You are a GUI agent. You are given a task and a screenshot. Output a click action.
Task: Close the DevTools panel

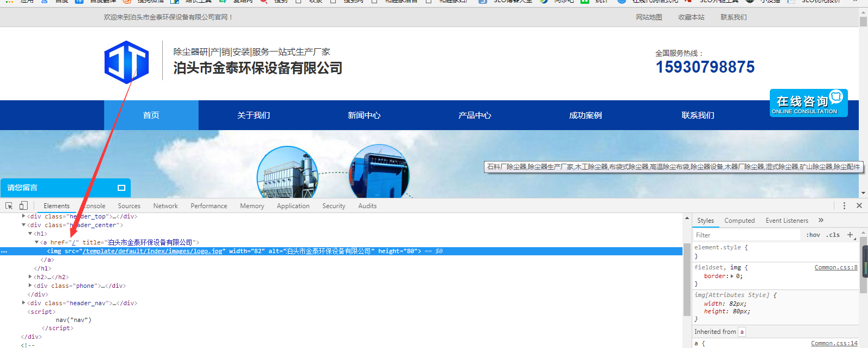coord(859,206)
